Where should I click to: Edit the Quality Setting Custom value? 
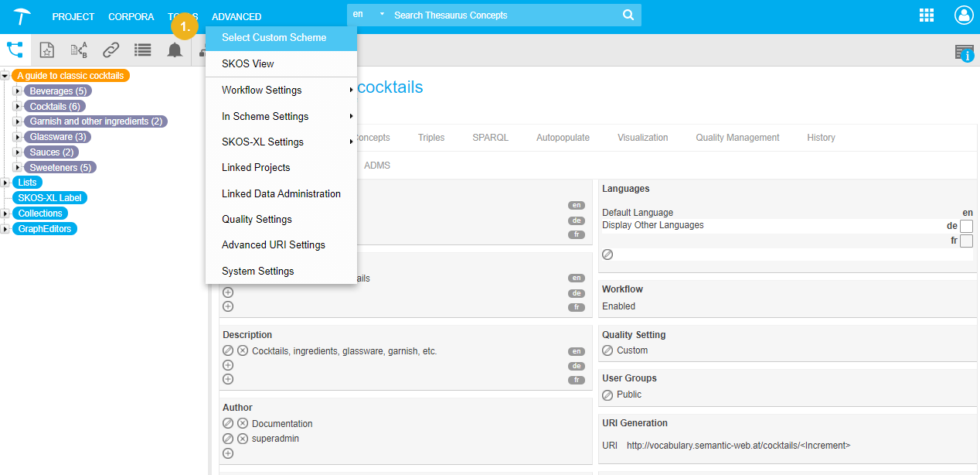tap(607, 350)
